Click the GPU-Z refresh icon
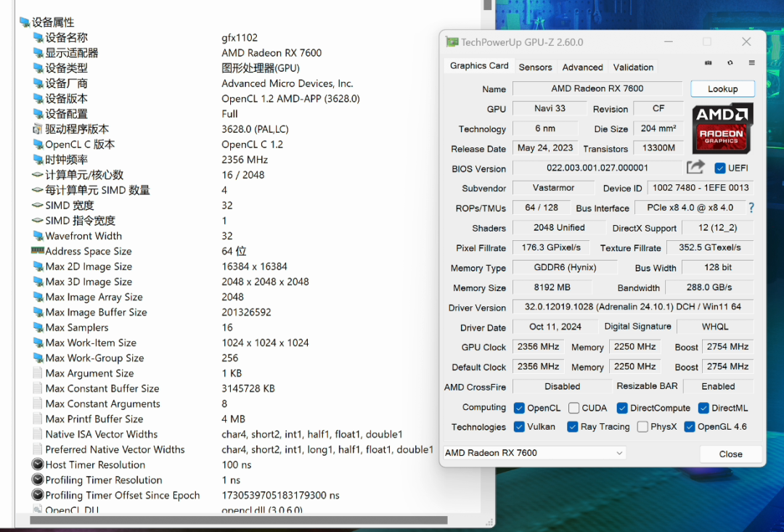Screen dimensions: 784x532 click(x=730, y=62)
